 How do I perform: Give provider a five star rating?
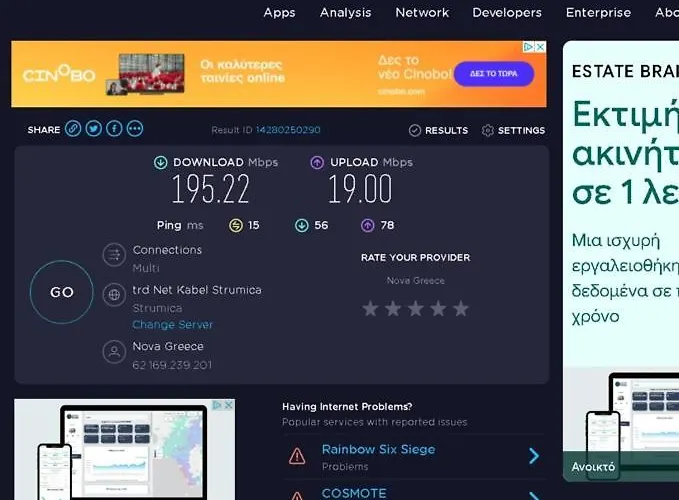[x=460, y=309]
